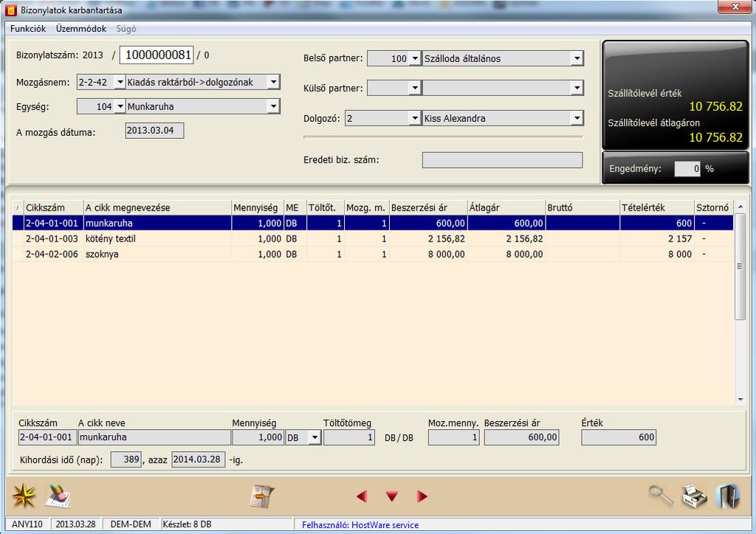Click item code 2-04-01-003 in table
The width and height of the screenshot is (756, 534).
[x=52, y=239]
